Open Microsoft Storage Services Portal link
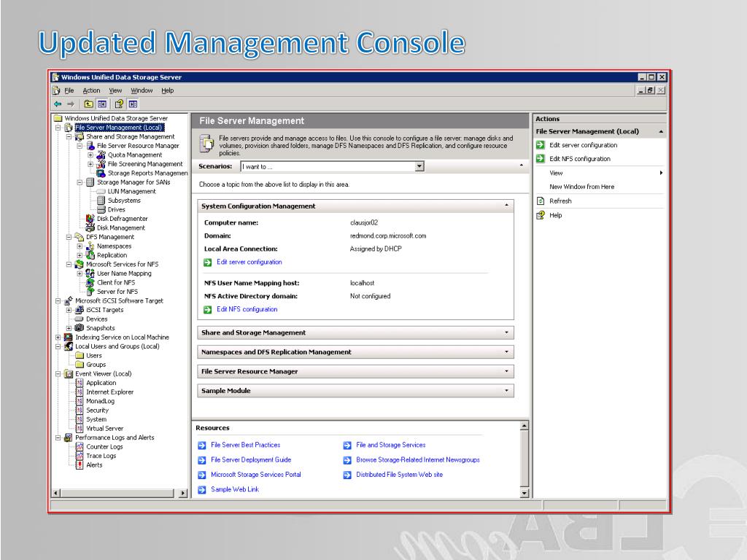This screenshot has height=560, width=747. (x=256, y=475)
